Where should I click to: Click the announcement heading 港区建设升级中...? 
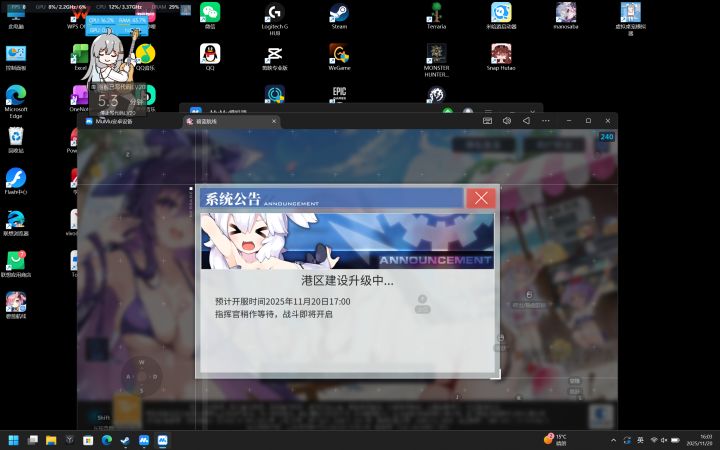[347, 281]
